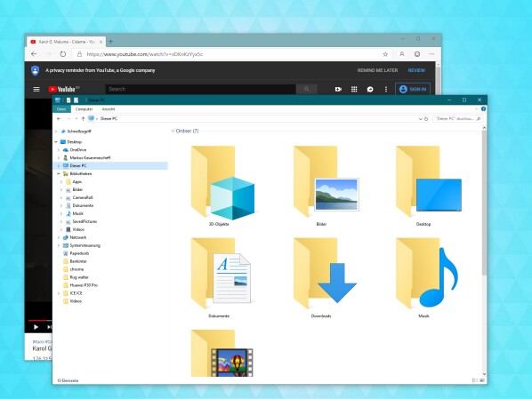Select CameraRoll in the navigation tree
Viewport: 532px width, 399px height.
(x=83, y=197)
